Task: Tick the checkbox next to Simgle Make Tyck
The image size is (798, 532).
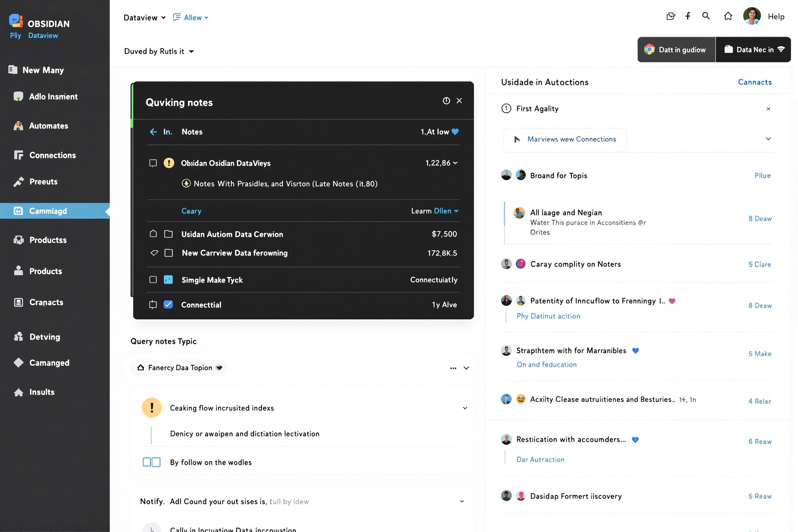Action: 153,279
